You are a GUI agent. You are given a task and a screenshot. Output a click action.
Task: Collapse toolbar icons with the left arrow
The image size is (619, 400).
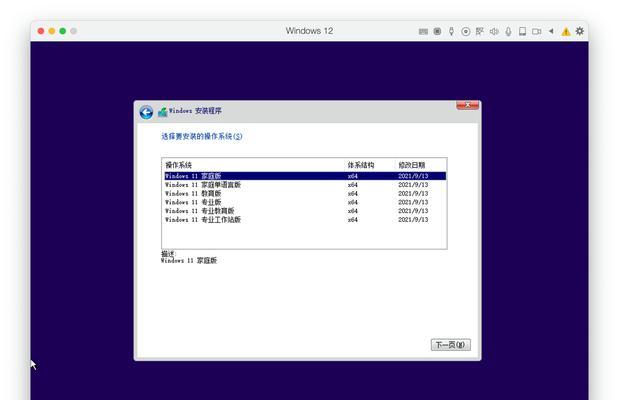(551, 31)
